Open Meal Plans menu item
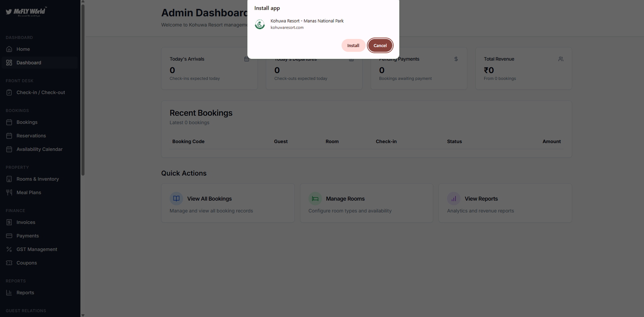This screenshot has width=644, height=317. pos(39,193)
